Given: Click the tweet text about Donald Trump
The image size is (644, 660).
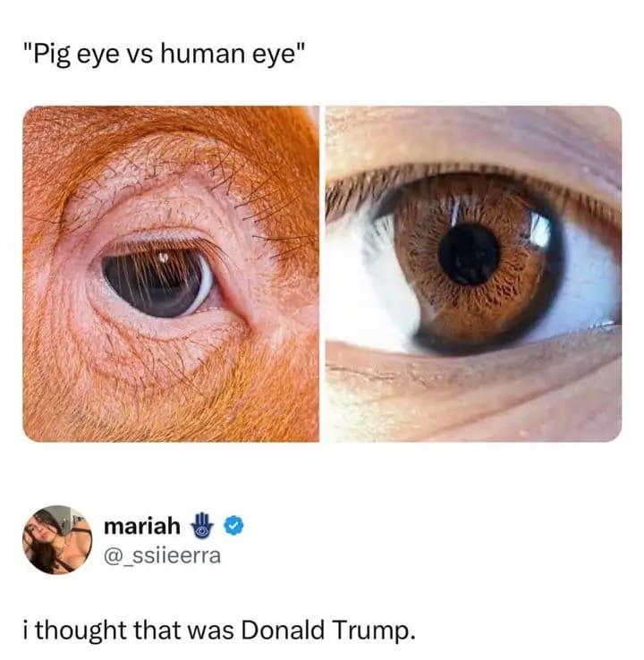Looking at the screenshot, I should coord(219,631).
